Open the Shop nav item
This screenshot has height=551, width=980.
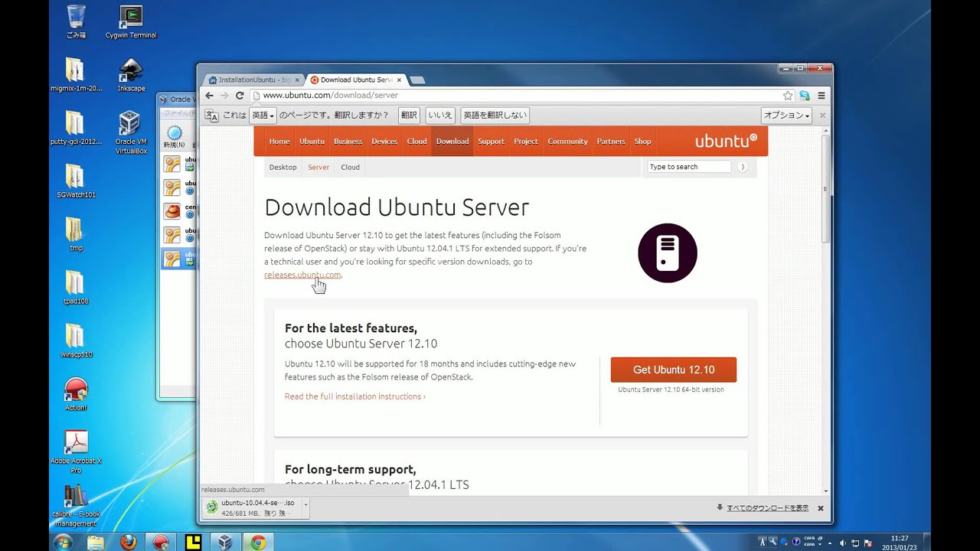pyautogui.click(x=642, y=142)
